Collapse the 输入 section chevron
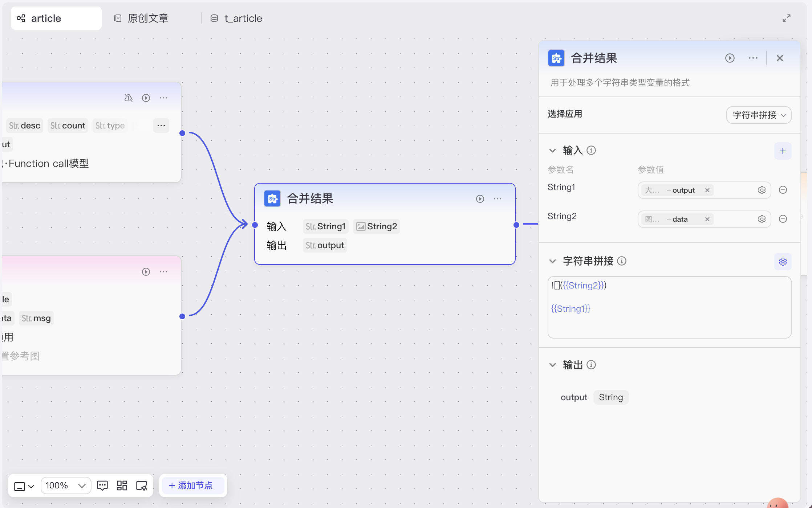This screenshot has width=812, height=508. point(552,150)
